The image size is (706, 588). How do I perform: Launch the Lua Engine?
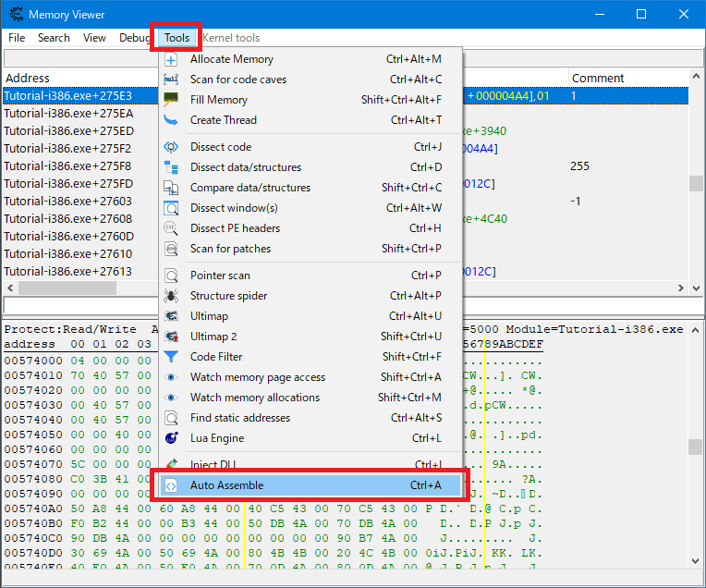(310, 438)
